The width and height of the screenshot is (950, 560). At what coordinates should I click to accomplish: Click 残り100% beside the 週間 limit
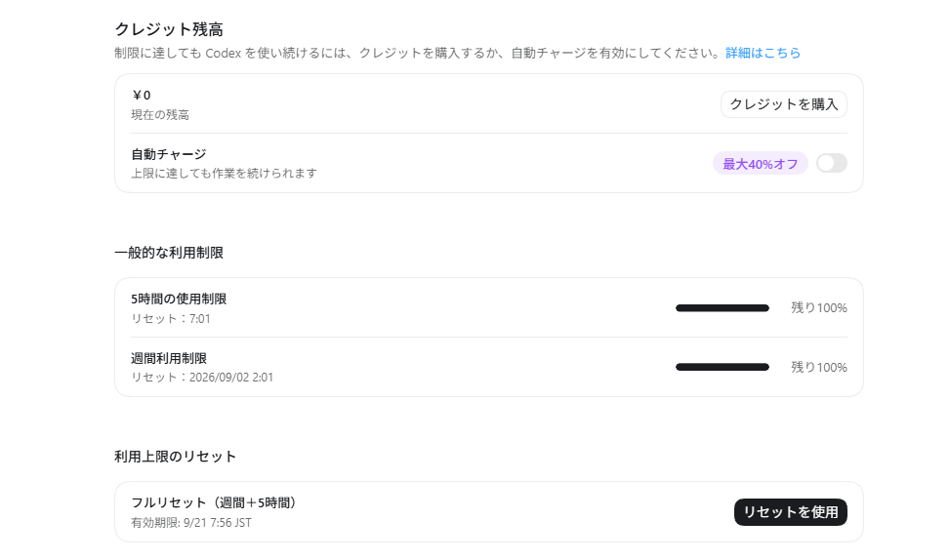818,368
